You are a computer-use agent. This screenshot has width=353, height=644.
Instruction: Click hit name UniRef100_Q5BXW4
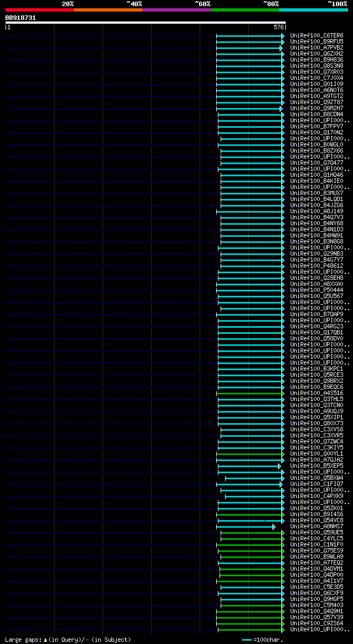click(317, 478)
